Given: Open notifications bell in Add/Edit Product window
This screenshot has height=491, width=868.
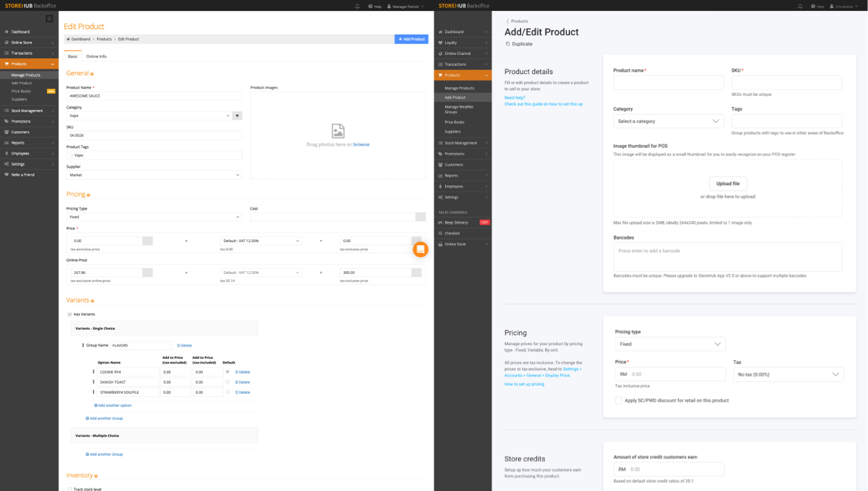Looking at the screenshot, I should click(801, 6).
